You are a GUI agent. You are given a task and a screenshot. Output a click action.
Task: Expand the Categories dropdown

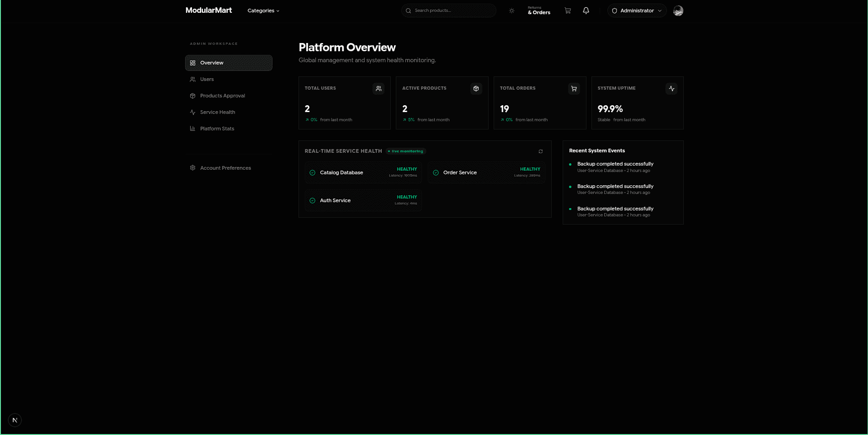click(263, 11)
